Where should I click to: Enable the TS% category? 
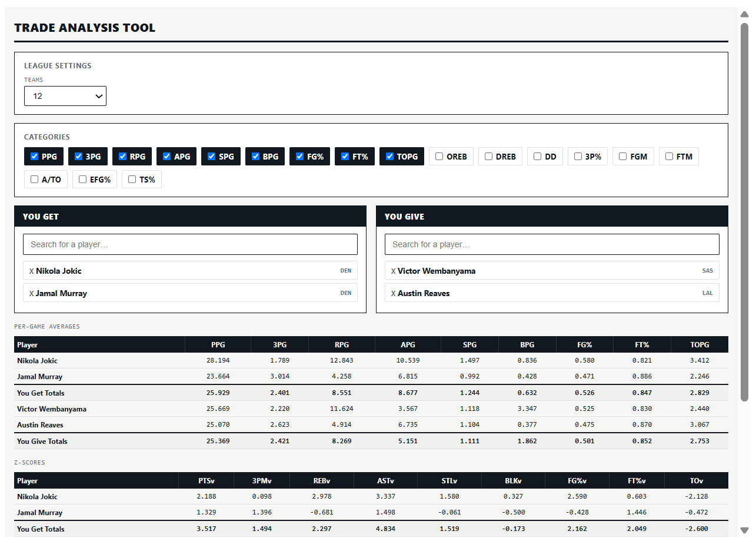tap(132, 180)
